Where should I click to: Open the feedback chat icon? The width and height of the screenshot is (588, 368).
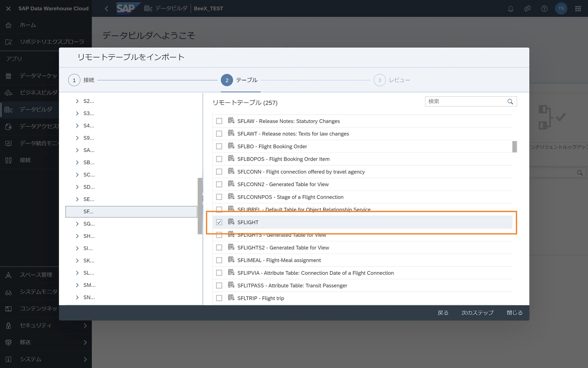pos(527,9)
